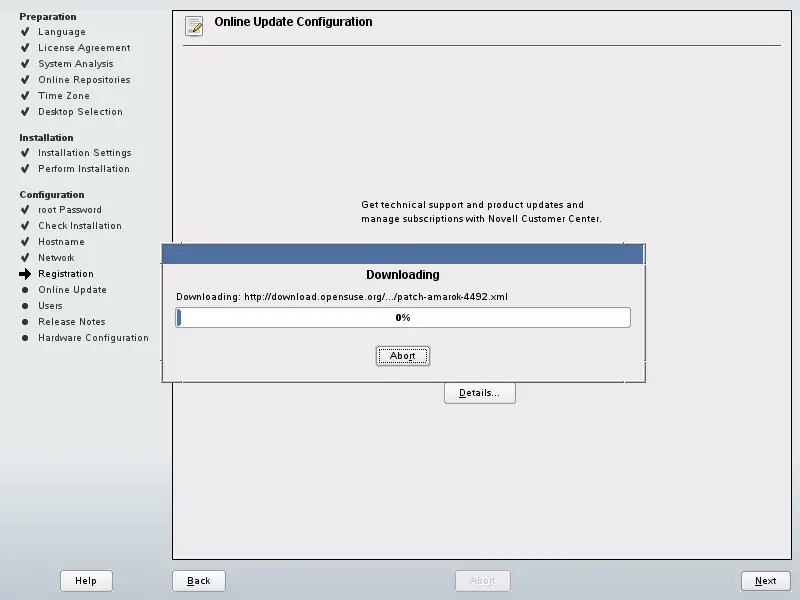
Task: Select Time Zone step
Action: [64, 95]
